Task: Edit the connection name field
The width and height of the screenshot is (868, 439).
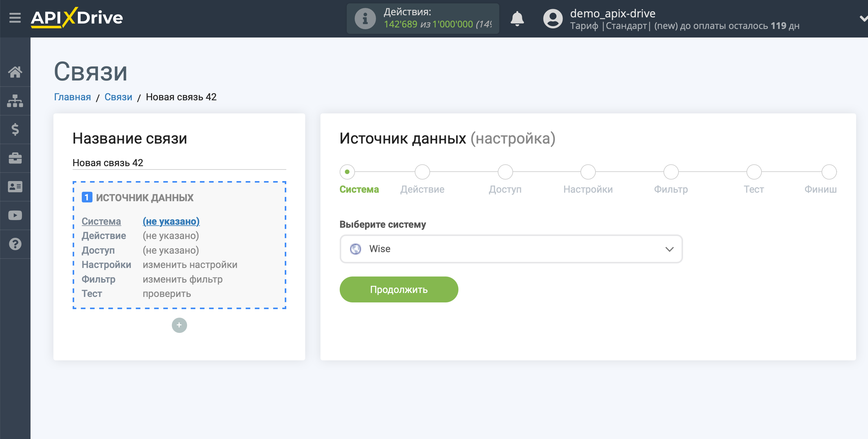Action: [x=179, y=163]
